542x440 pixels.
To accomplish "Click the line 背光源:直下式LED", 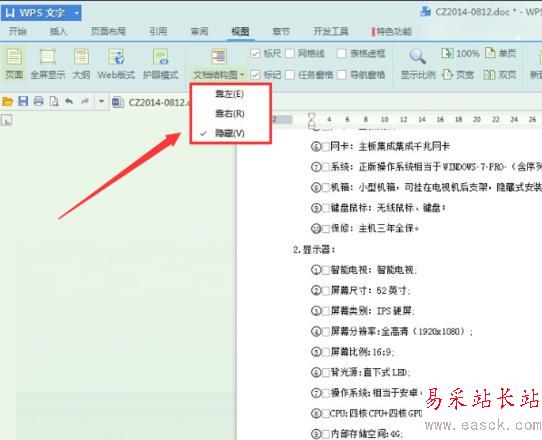I will click(x=361, y=372).
